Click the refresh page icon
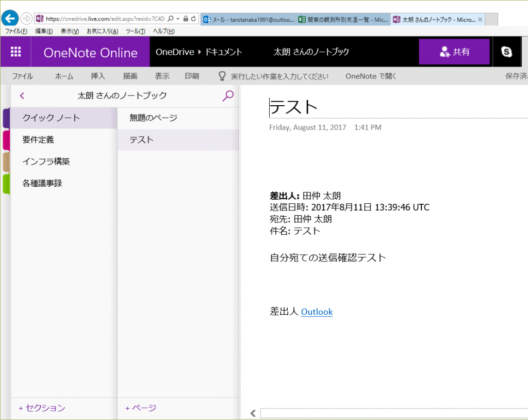The width and height of the screenshot is (528, 420). [193, 19]
